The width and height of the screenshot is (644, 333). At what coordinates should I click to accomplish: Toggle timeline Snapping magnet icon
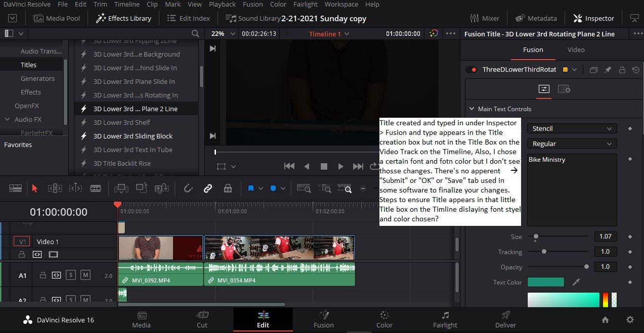click(188, 188)
